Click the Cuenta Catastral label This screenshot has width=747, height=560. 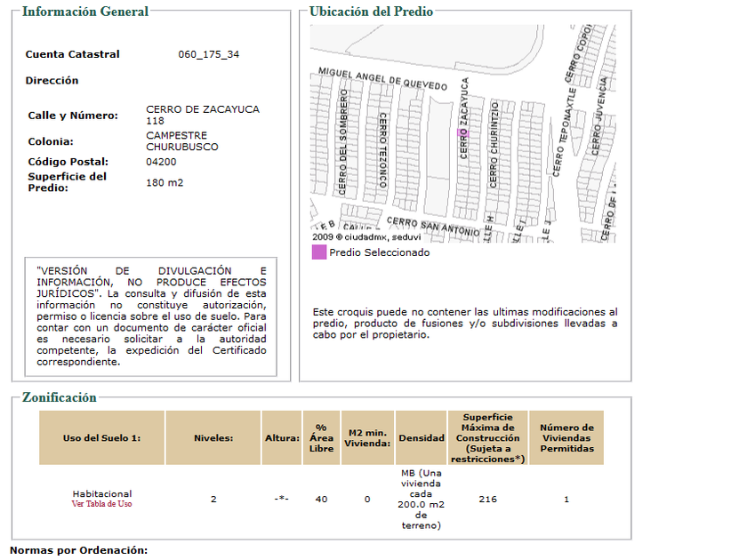pyautogui.click(x=72, y=54)
